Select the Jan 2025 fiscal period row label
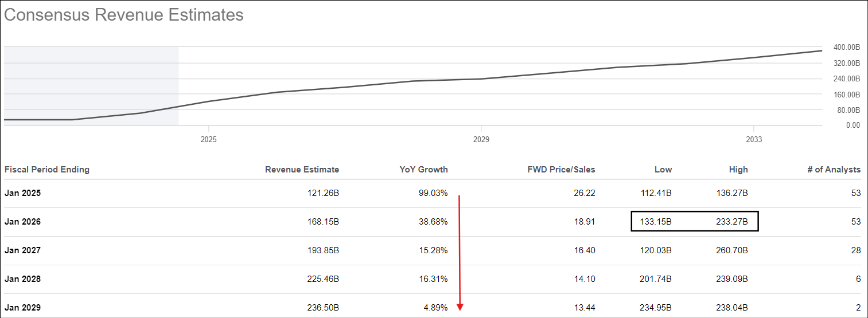868x318 pixels. tap(22, 193)
